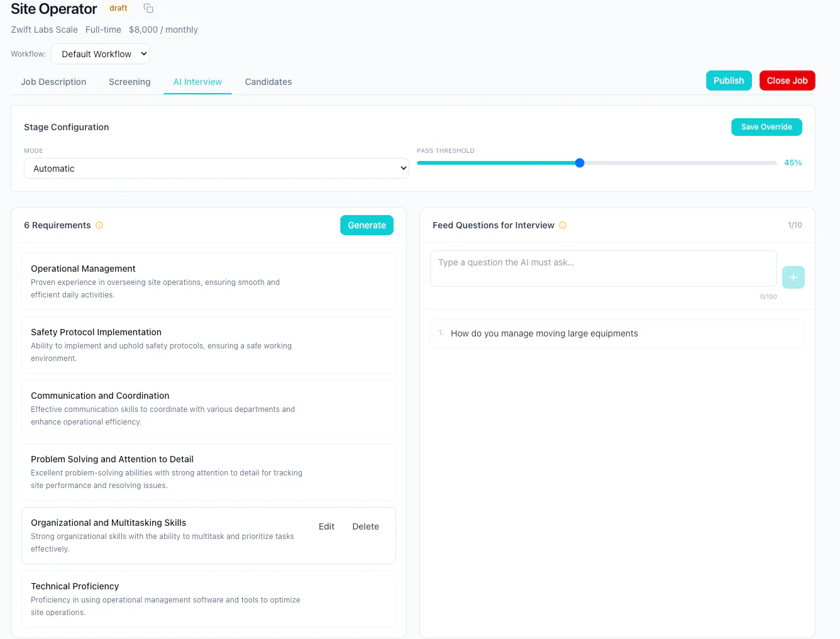
Task: Select the AI Interview tab
Action: tap(197, 82)
